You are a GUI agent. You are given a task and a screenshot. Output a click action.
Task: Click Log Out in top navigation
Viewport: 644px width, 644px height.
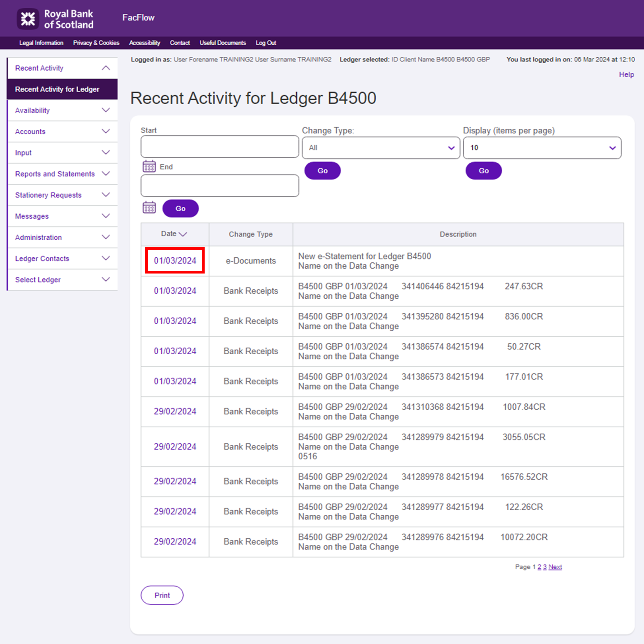click(x=266, y=43)
